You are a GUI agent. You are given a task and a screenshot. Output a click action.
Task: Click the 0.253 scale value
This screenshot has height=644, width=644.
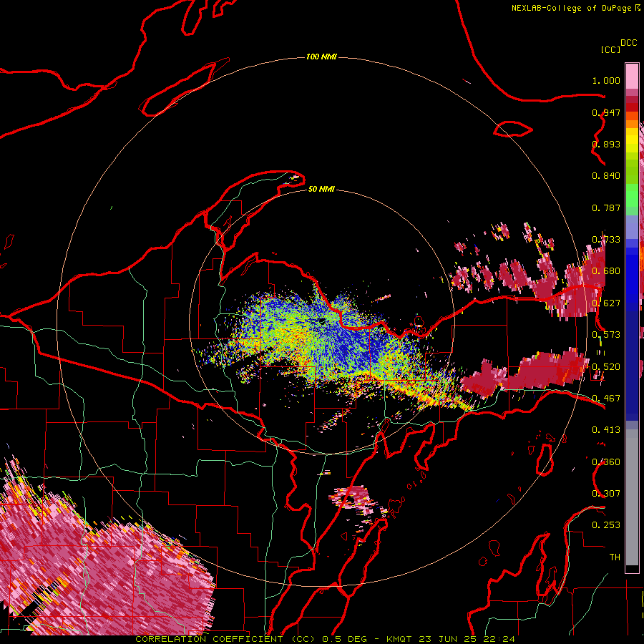606,525
